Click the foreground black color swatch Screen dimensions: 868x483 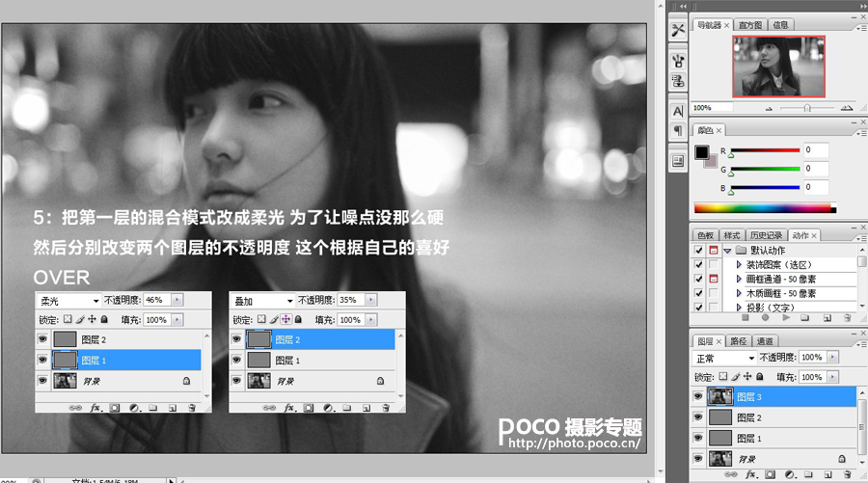click(x=702, y=152)
